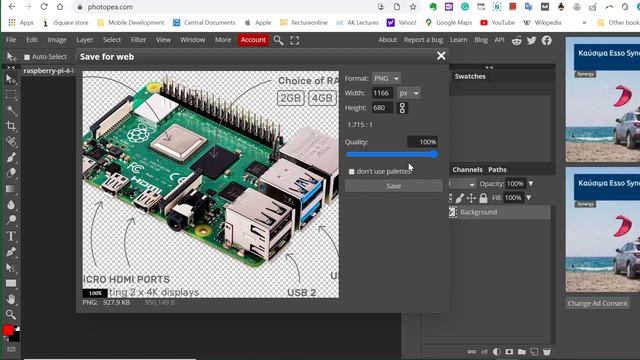Toggle fullscreen mode icon
The width and height of the screenshot is (640, 360).
tap(295, 40)
